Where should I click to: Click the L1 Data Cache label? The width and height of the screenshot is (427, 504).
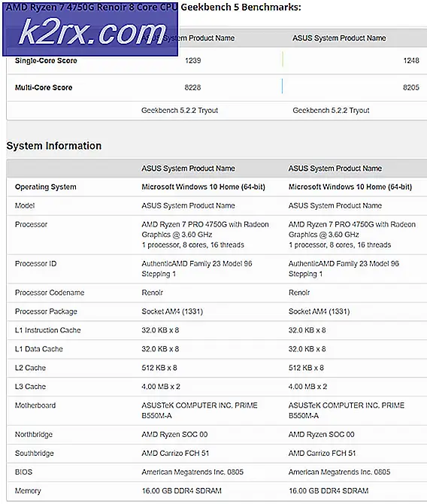coord(39,349)
